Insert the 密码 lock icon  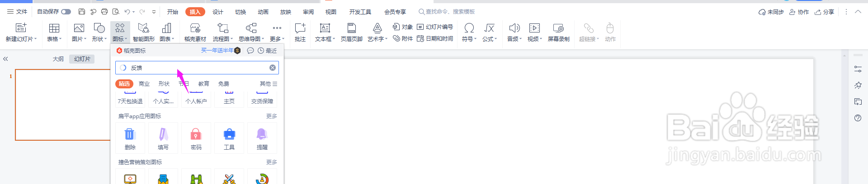click(196, 138)
